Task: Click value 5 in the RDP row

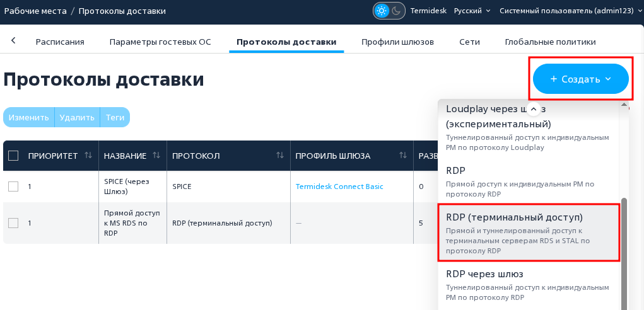Action: point(421,223)
